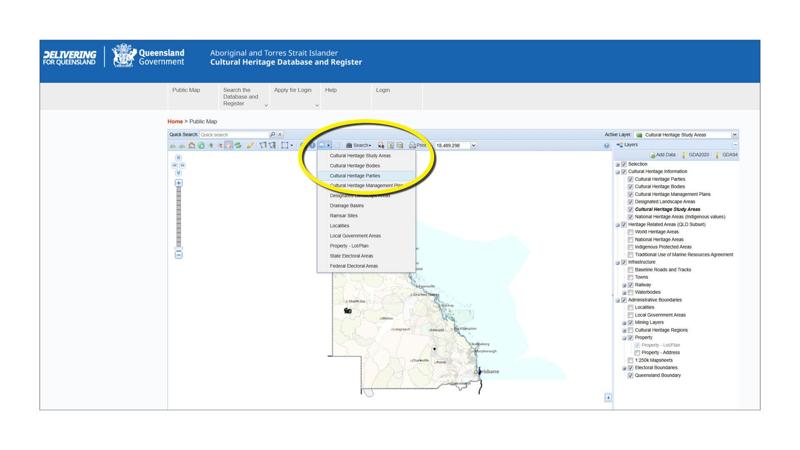
Task: Enable the World Heritage Areas layer
Action: point(630,232)
